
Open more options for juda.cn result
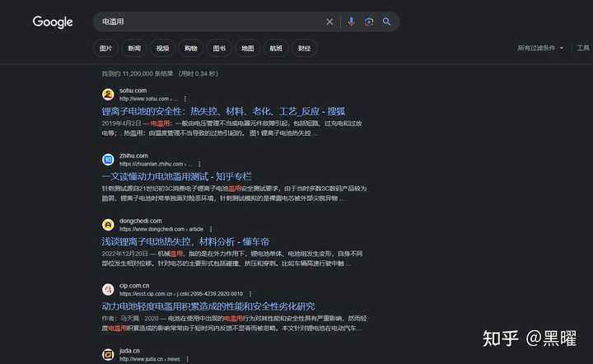[x=187, y=359]
